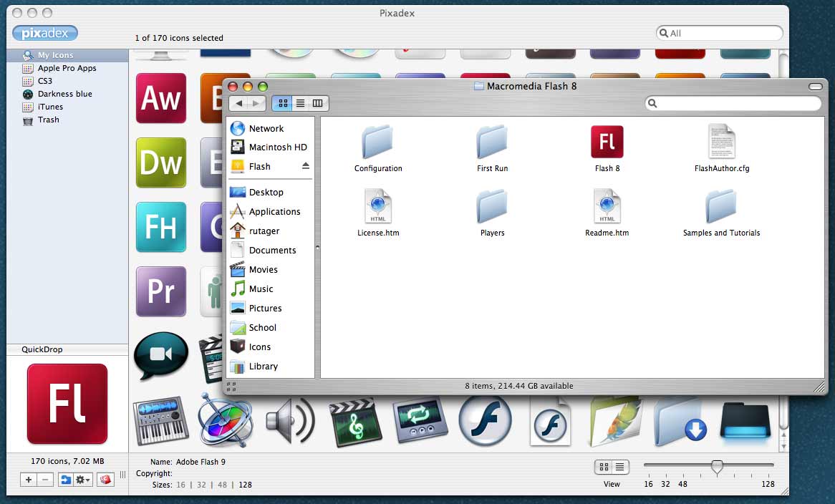Click the import folder arrow button in Pixadex
The height and width of the screenshot is (504, 835).
[65, 480]
